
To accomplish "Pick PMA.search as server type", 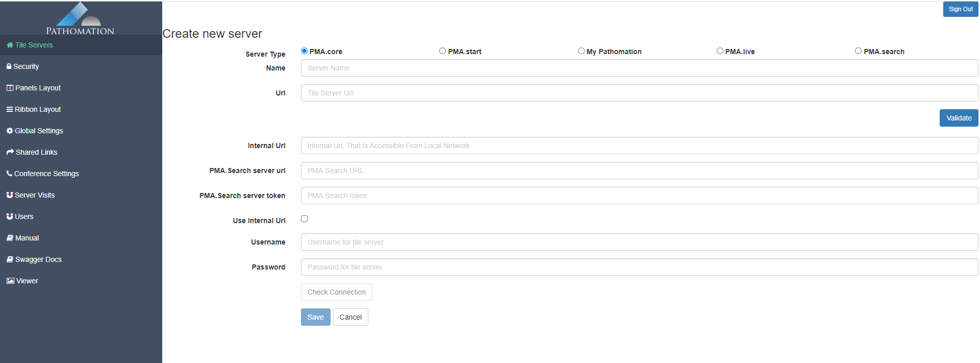I will [858, 51].
